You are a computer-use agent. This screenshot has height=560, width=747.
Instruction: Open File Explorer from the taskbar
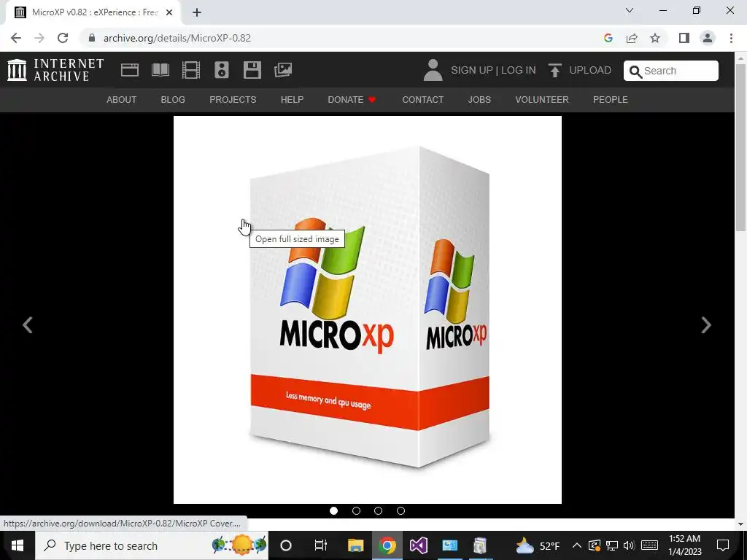coord(355,545)
